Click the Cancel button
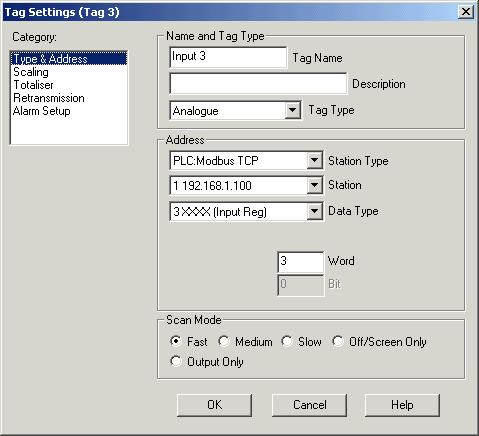The image size is (479, 436). pos(309,405)
